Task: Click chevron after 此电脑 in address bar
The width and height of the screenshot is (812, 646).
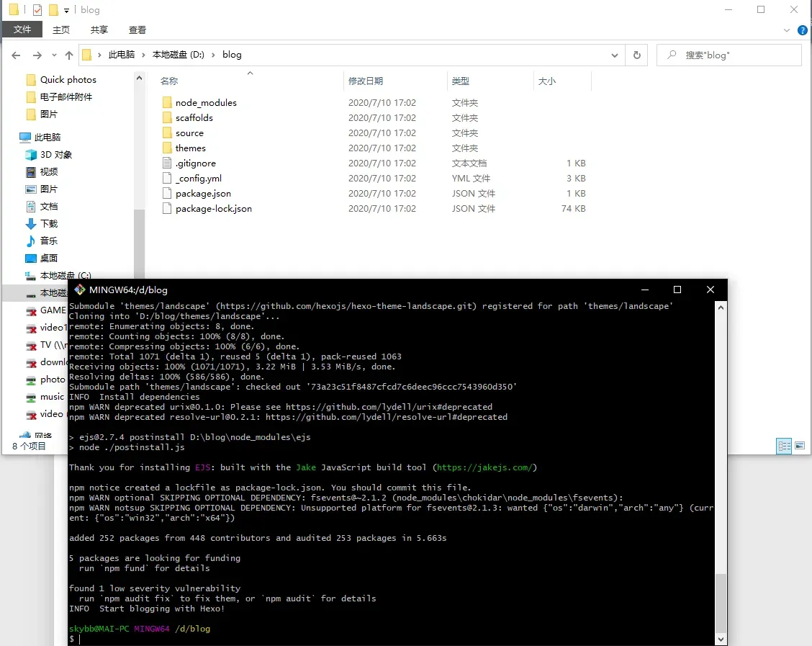Action: [x=144, y=55]
